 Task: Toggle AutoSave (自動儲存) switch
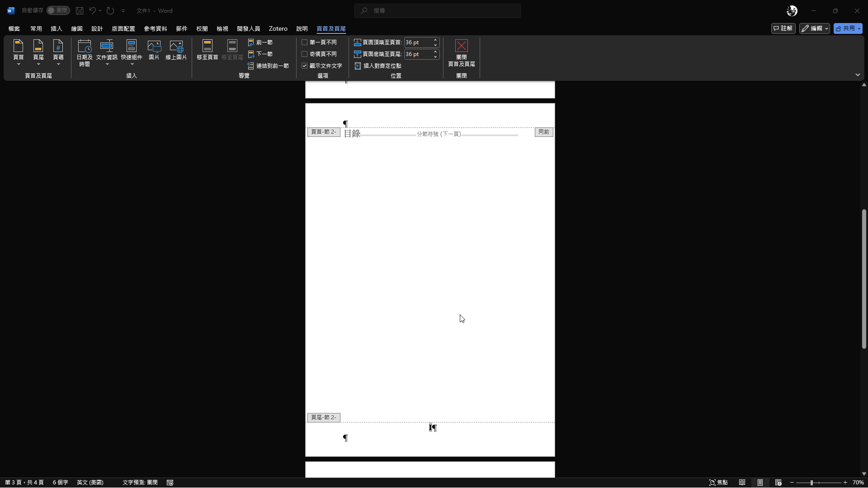click(58, 10)
